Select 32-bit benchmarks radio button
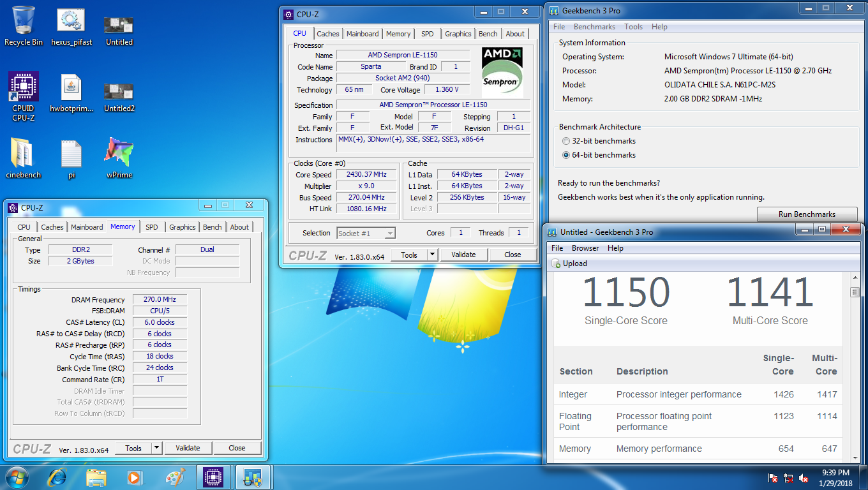Image resolution: width=868 pixels, height=490 pixels. click(x=565, y=141)
